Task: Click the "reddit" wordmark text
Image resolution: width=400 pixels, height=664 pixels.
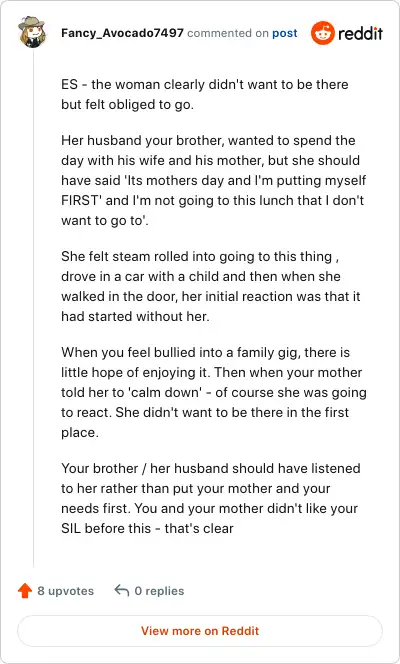Action: tap(361, 33)
